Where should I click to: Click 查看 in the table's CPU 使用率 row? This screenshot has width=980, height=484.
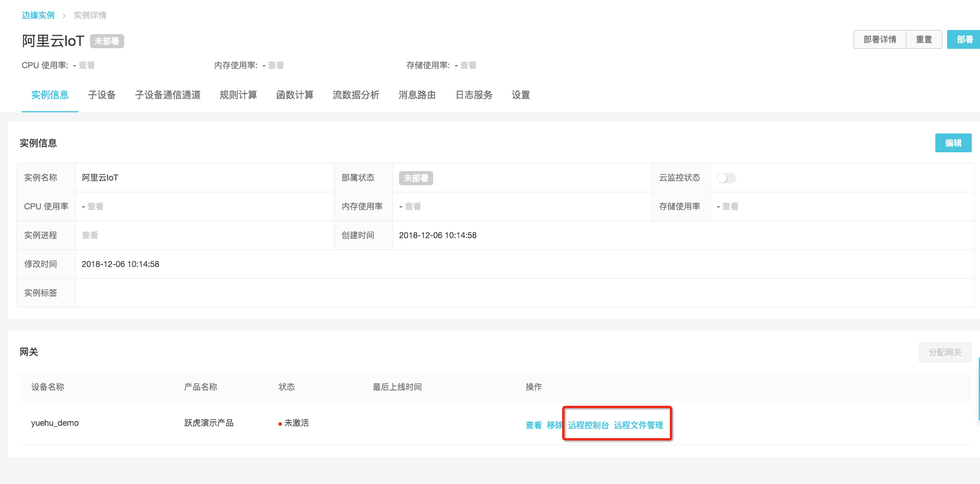(95, 206)
